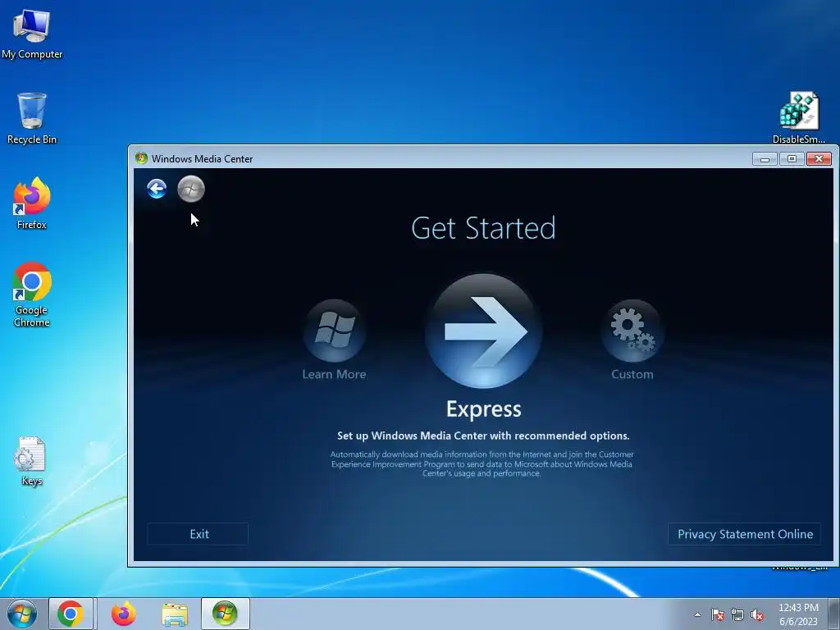Minimize the Windows Media Center window
The width and height of the screenshot is (840, 630).
pyautogui.click(x=765, y=158)
